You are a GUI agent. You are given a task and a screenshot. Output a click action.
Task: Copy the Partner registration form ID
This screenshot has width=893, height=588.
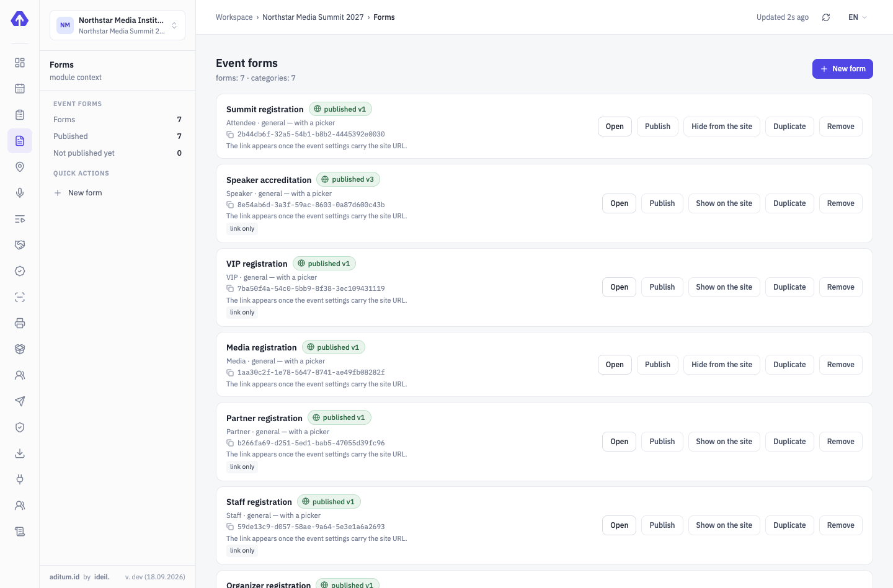[x=230, y=443]
